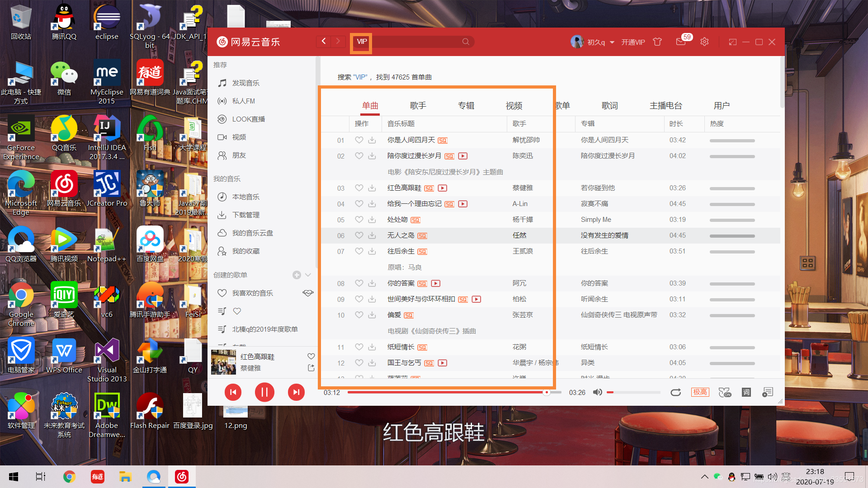This screenshot has height=488, width=868.
Task: Open the taskbar Task View button
Action: pyautogui.click(x=41, y=477)
